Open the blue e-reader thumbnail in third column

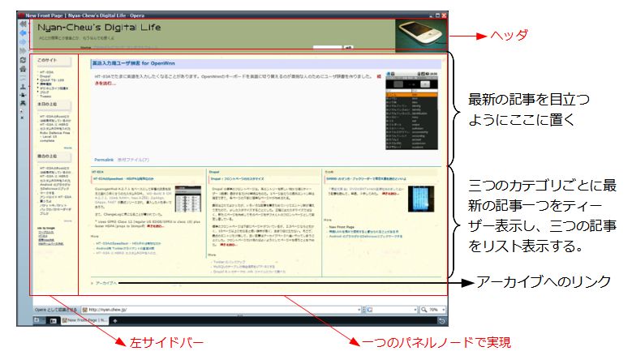[421, 199]
